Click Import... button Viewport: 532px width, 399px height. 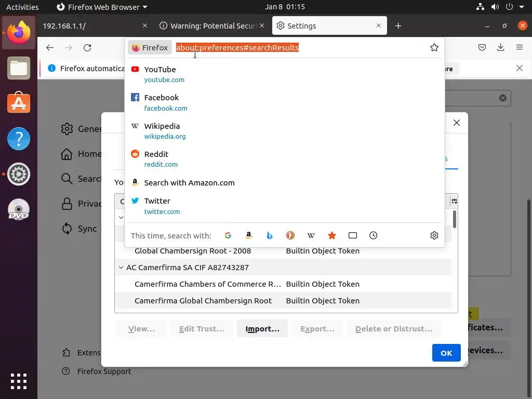tap(262, 328)
